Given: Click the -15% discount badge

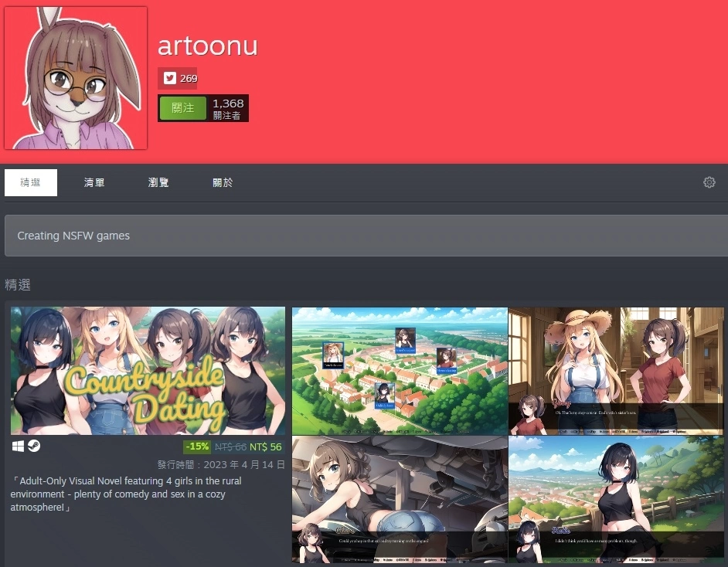Looking at the screenshot, I should point(197,446).
